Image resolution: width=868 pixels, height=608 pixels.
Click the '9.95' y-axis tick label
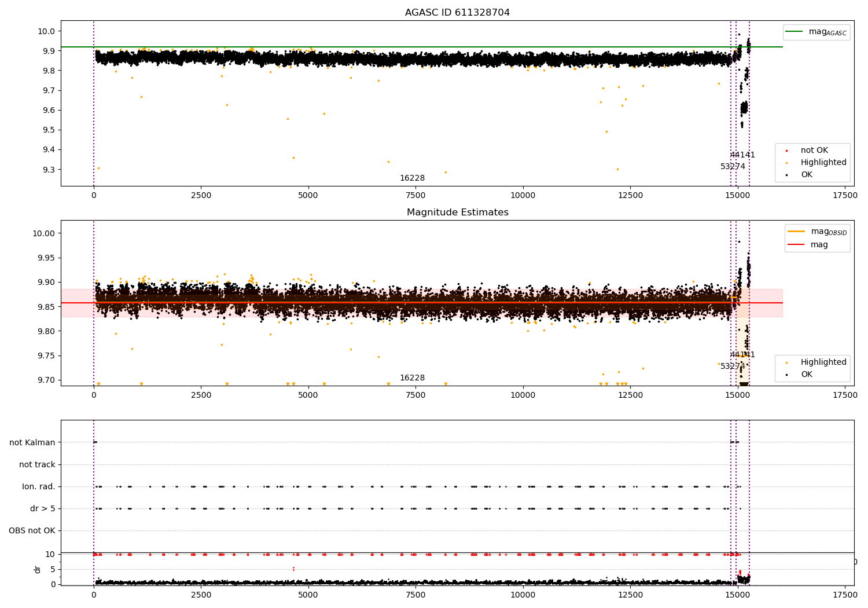46,258
